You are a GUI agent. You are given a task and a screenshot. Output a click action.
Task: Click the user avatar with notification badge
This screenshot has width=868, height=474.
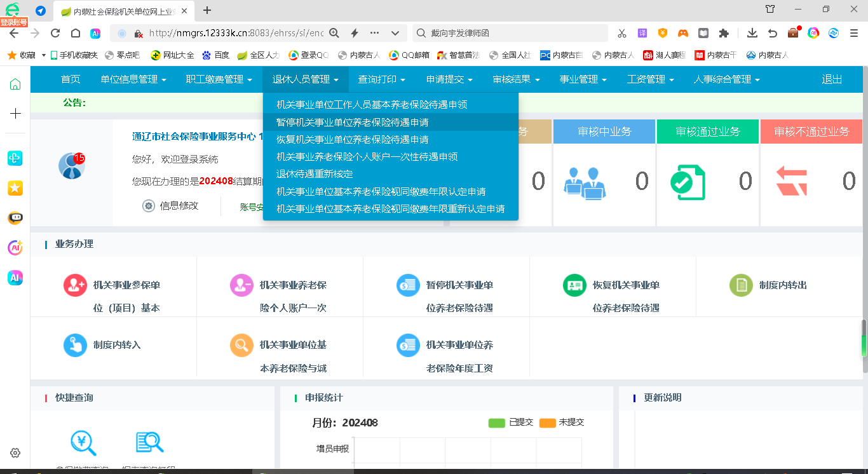pyautogui.click(x=71, y=166)
